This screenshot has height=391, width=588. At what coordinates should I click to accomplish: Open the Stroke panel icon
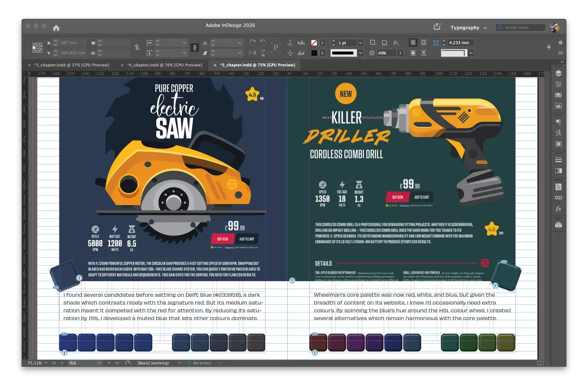tap(558, 160)
